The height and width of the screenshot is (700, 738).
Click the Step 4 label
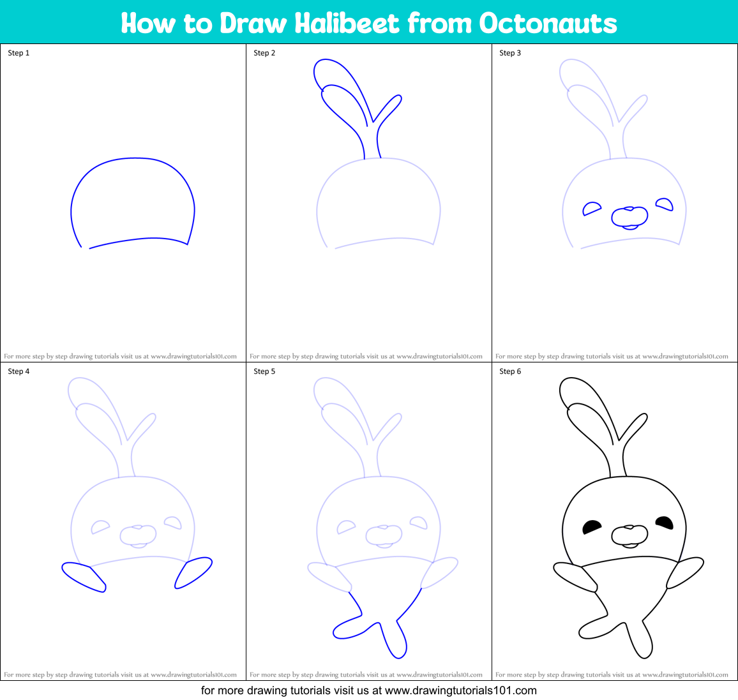click(17, 371)
